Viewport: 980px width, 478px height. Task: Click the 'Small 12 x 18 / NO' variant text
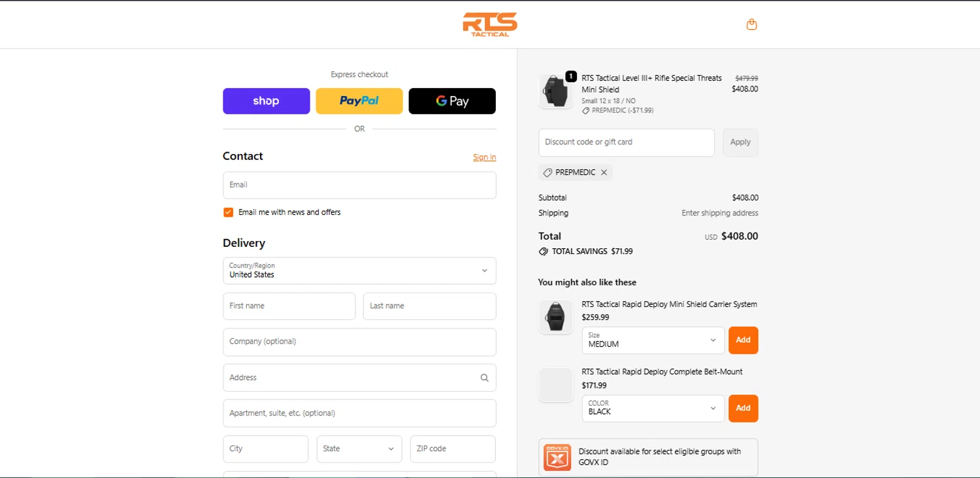click(x=608, y=101)
